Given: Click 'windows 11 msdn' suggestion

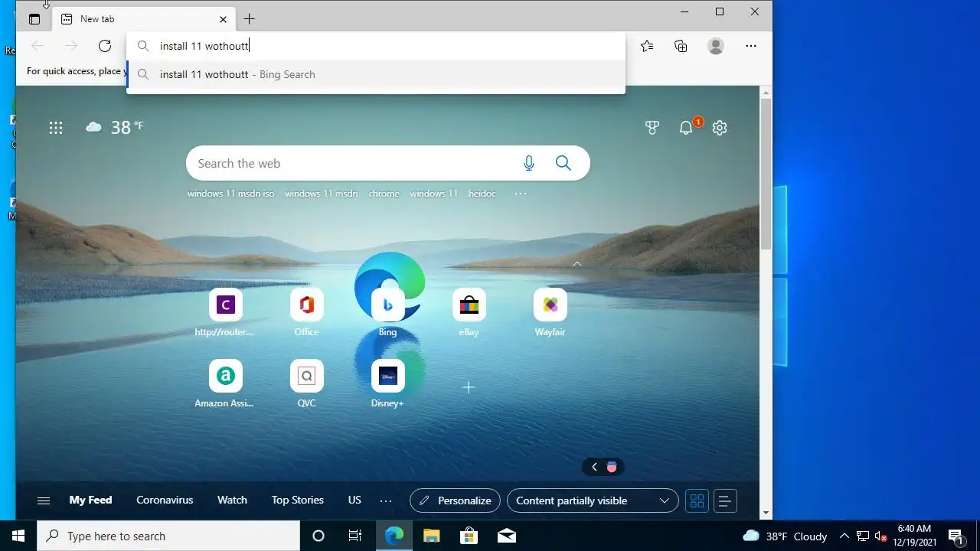Looking at the screenshot, I should [x=321, y=194].
